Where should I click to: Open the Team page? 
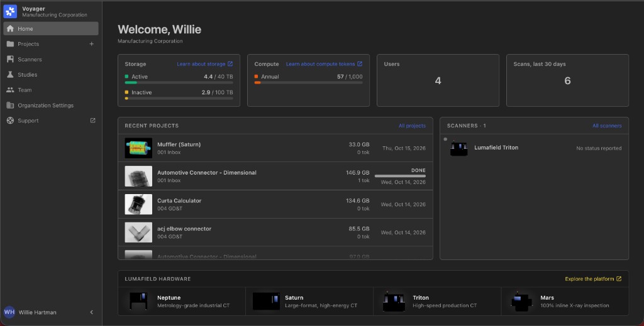51,90
